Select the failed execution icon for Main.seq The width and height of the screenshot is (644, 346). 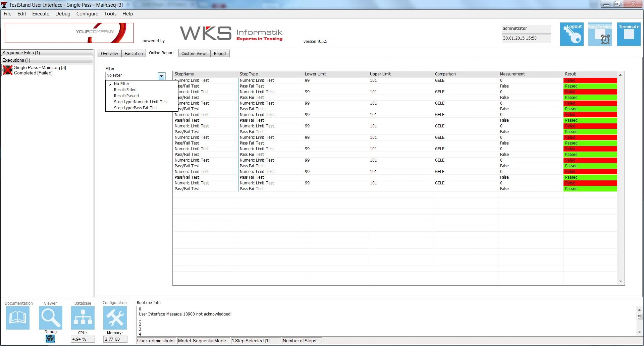7,70
